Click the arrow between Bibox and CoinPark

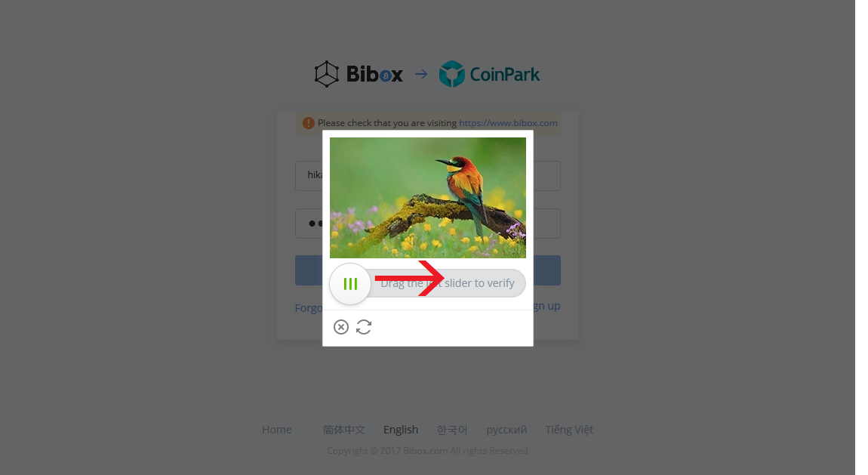coord(421,74)
